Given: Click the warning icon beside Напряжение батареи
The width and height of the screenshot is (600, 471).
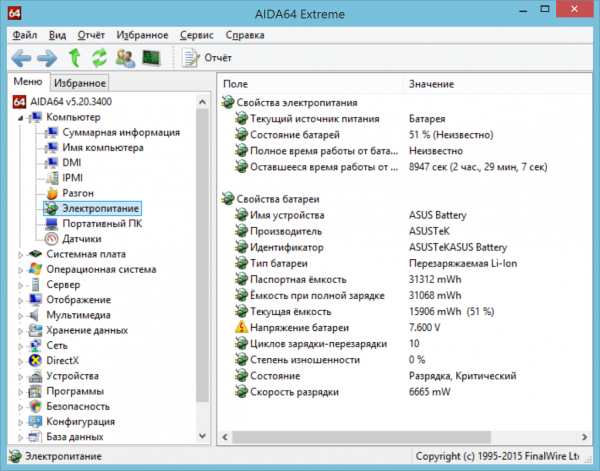Looking at the screenshot, I should coord(241,327).
